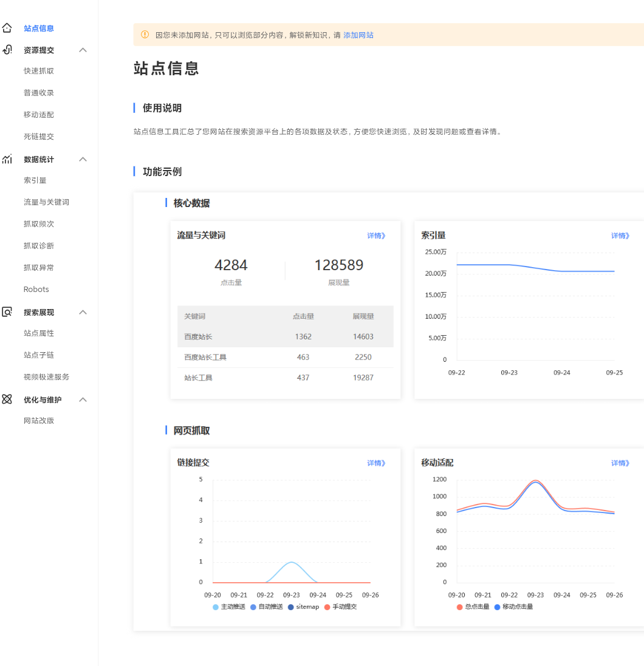The width and height of the screenshot is (644, 666).
Task: Open 快速抓取 in the sidebar
Action: pos(39,71)
